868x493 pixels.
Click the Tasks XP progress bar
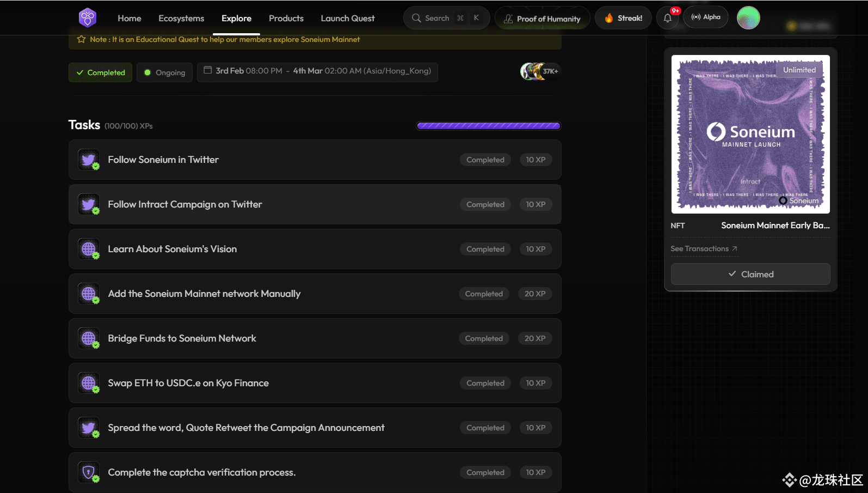point(488,126)
